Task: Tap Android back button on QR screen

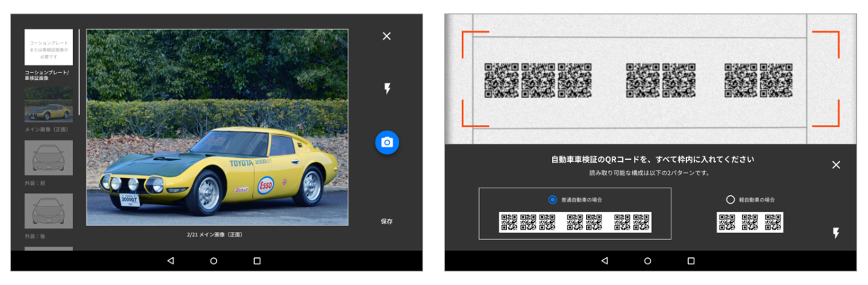Action: (604, 261)
